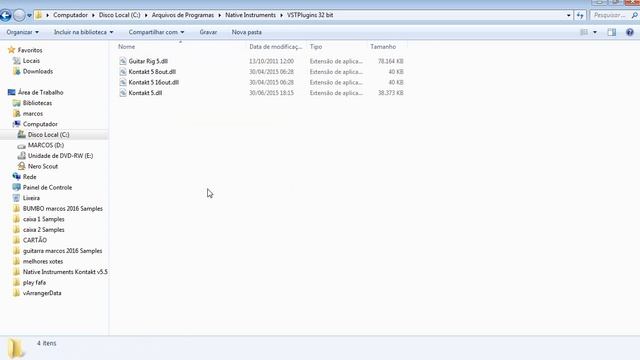The height and width of the screenshot is (360, 640).
Task: Click Rede network icon
Action: (16, 177)
